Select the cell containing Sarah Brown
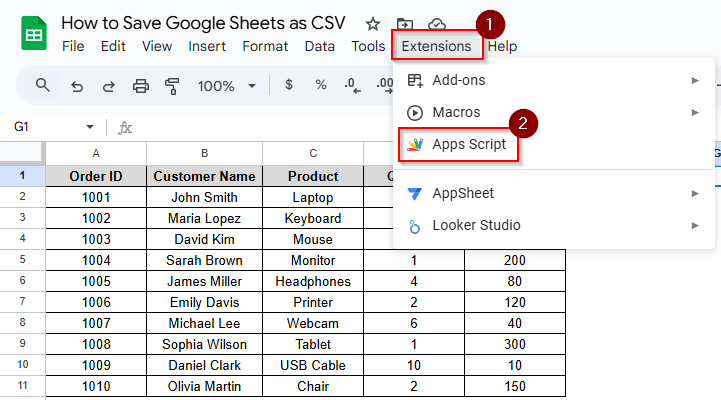Screen dimensions: 721x400 tap(204, 260)
